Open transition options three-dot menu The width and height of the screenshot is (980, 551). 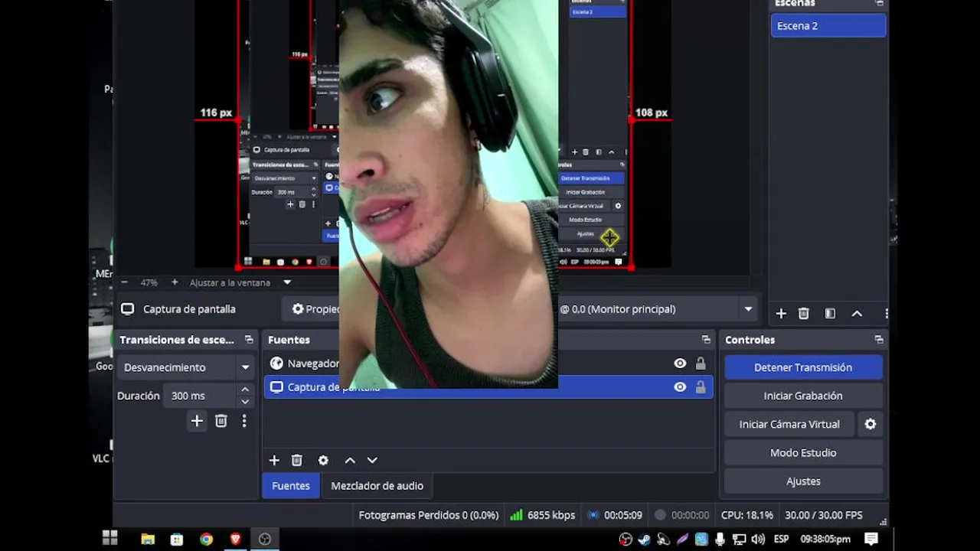coord(244,421)
